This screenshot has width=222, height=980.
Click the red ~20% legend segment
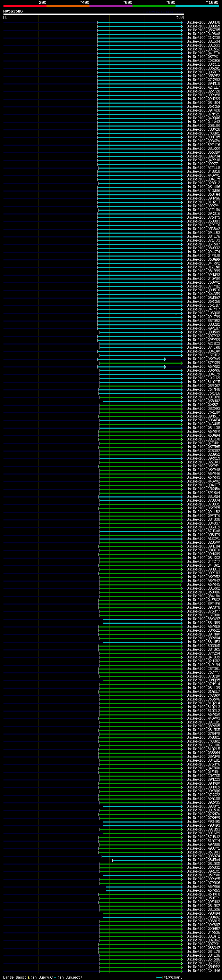25,6
